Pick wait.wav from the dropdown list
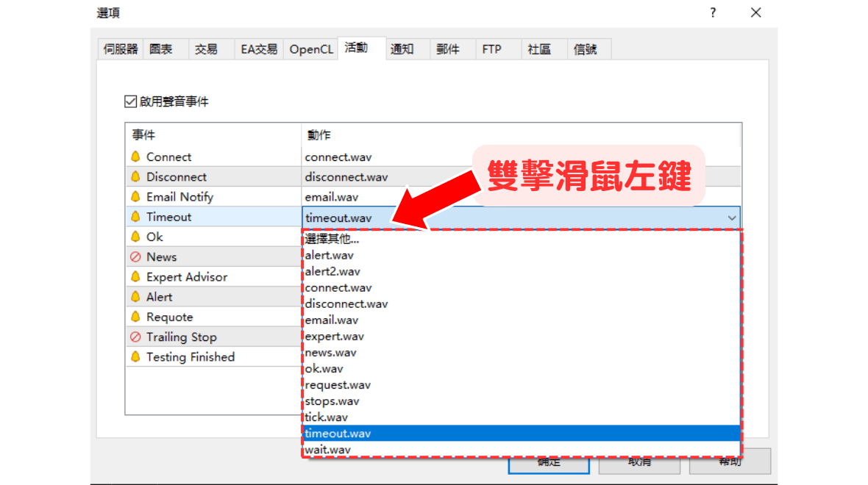 point(327,449)
